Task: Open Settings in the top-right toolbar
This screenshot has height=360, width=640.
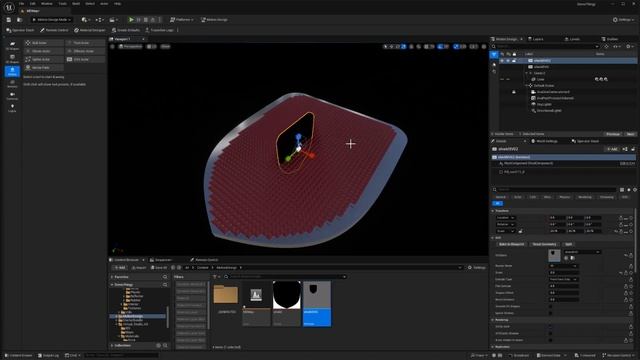Action: [x=624, y=20]
